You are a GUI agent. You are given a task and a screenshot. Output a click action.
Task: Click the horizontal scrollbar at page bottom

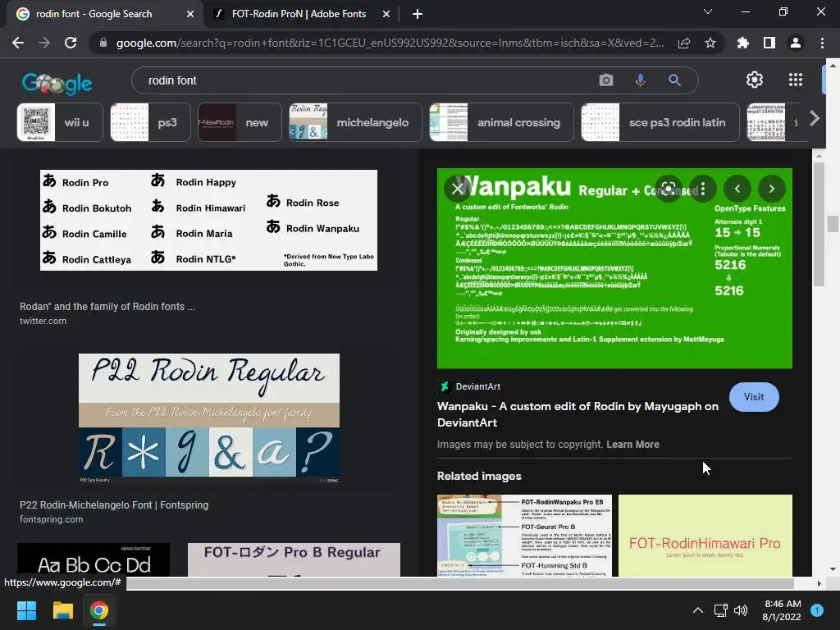[459, 583]
